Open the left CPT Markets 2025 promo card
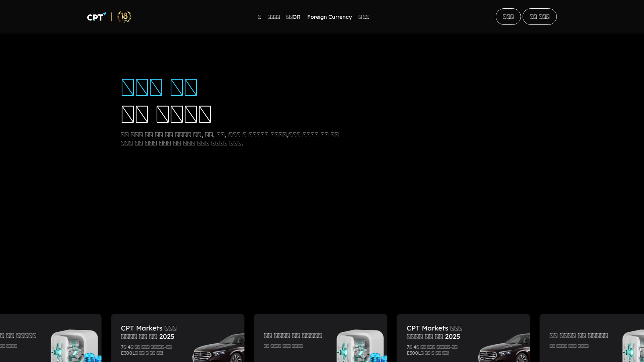This screenshot has height=362, width=644. (149, 332)
